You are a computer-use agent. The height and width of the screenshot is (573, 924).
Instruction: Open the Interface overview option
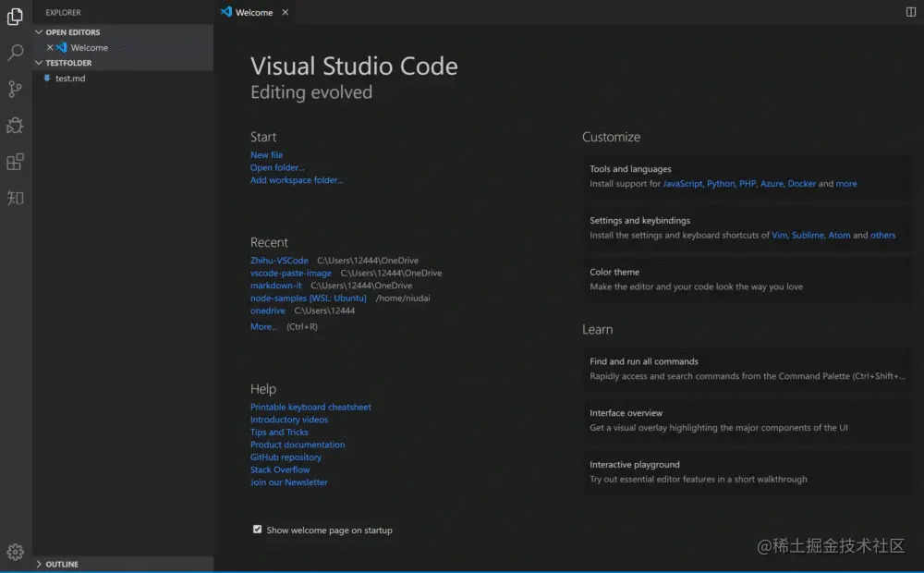(747, 421)
